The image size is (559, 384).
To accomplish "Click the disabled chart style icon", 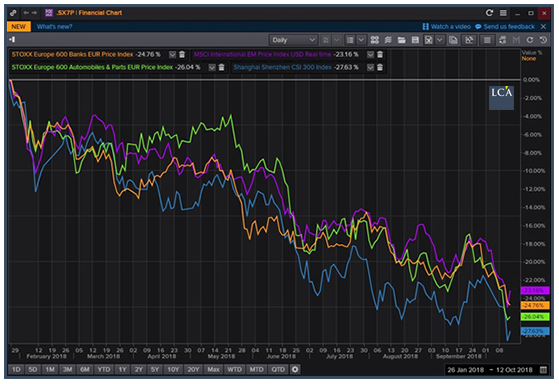I will coord(325,40).
